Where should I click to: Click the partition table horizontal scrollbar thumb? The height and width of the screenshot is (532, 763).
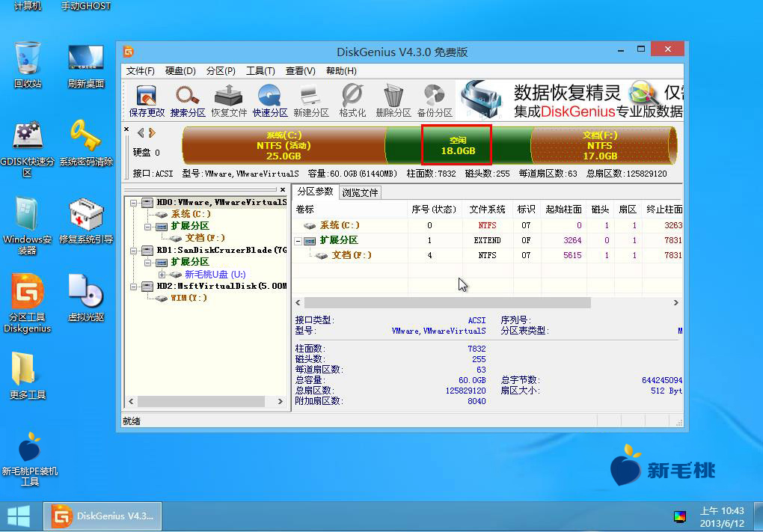[x=447, y=303]
